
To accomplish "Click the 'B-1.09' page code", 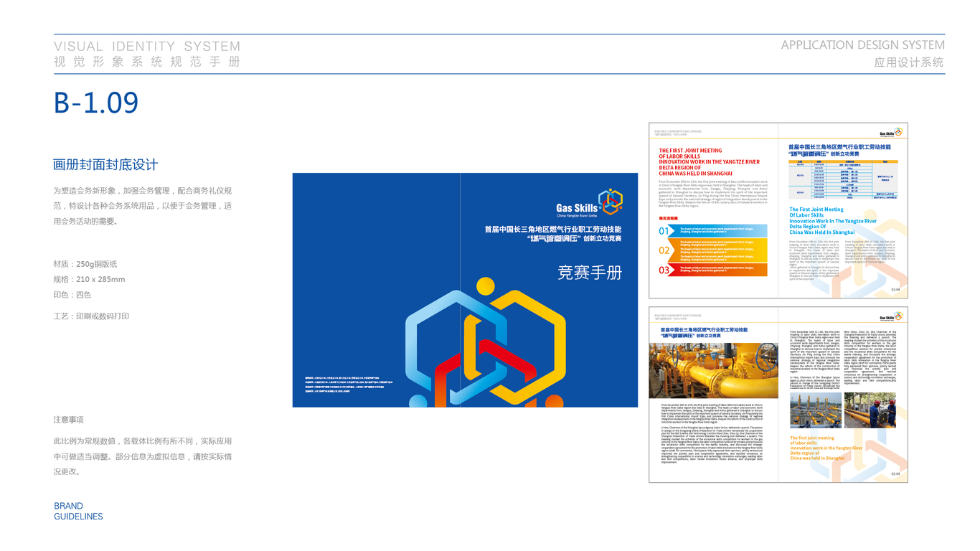I will click(x=96, y=103).
